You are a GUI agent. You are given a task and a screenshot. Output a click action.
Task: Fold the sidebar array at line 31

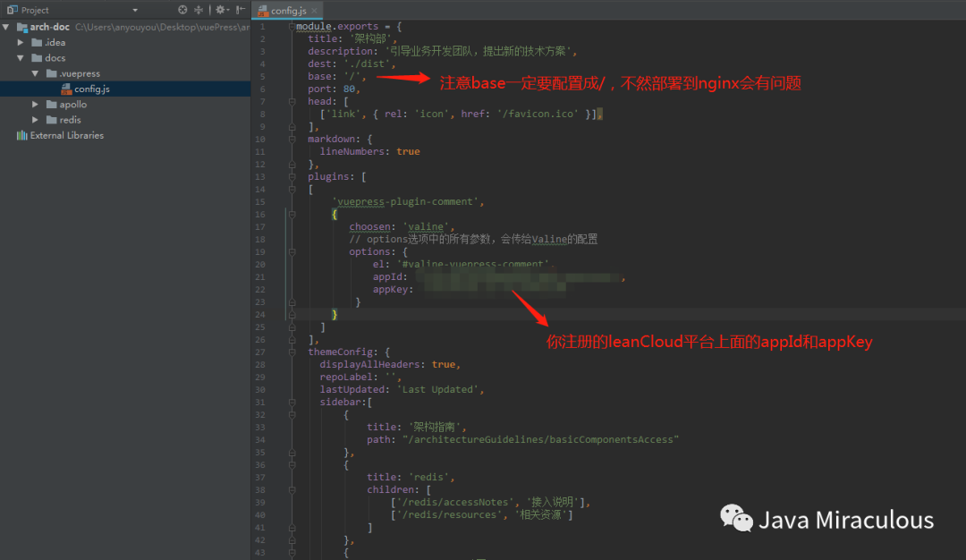pos(292,403)
